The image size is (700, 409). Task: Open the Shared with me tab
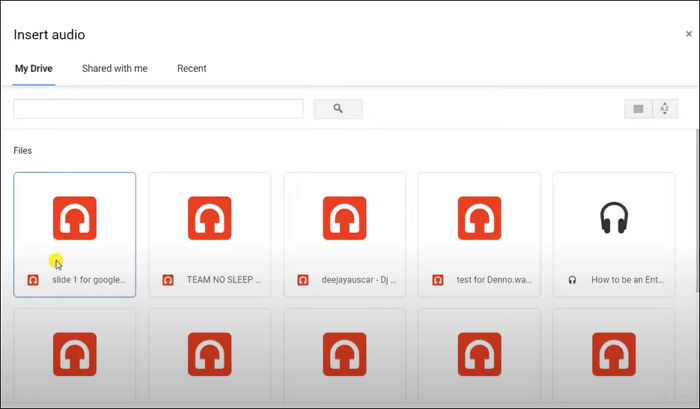click(115, 68)
